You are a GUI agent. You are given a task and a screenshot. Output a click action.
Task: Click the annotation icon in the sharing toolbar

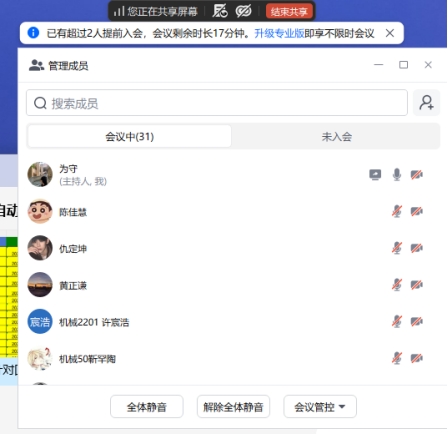click(x=220, y=11)
